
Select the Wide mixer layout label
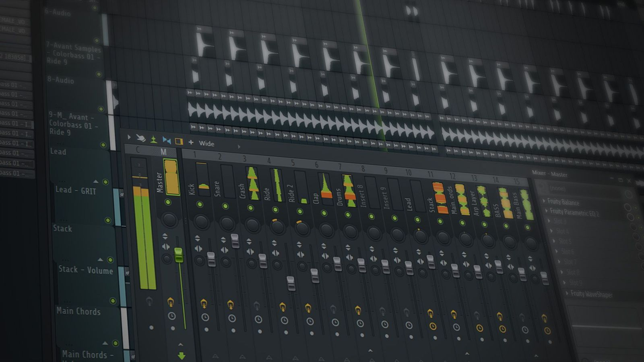(206, 143)
